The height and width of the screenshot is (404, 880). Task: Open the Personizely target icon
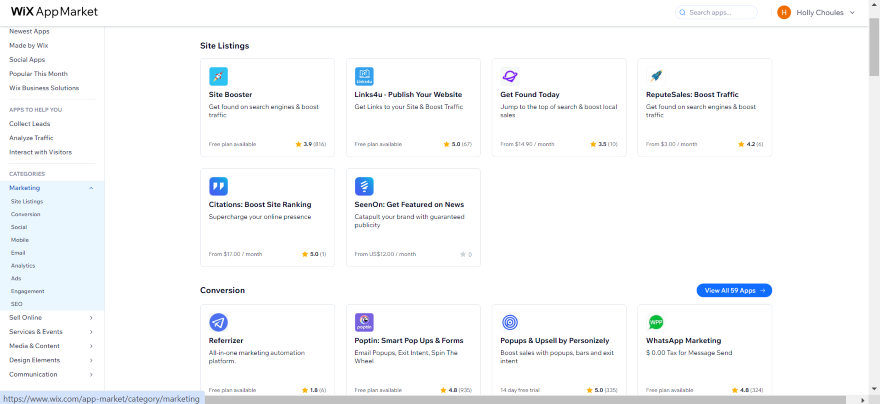tap(510, 323)
